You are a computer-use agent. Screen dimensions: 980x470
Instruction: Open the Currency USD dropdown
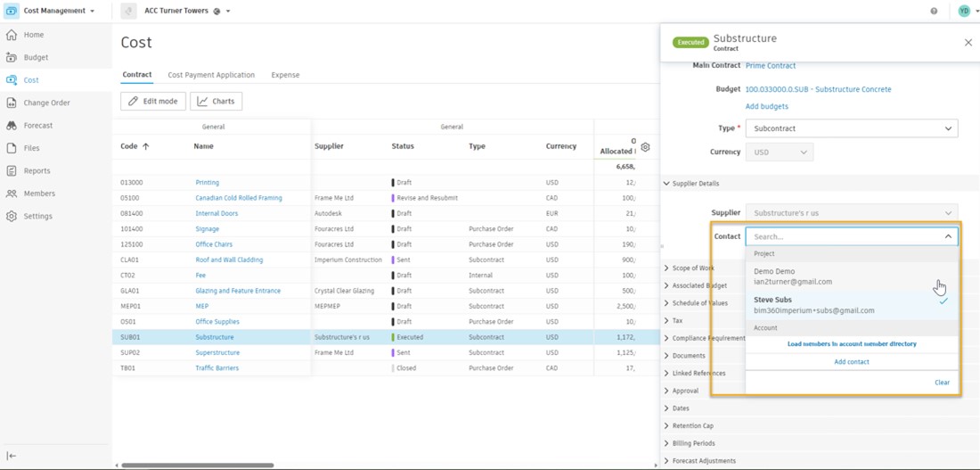pyautogui.click(x=780, y=153)
